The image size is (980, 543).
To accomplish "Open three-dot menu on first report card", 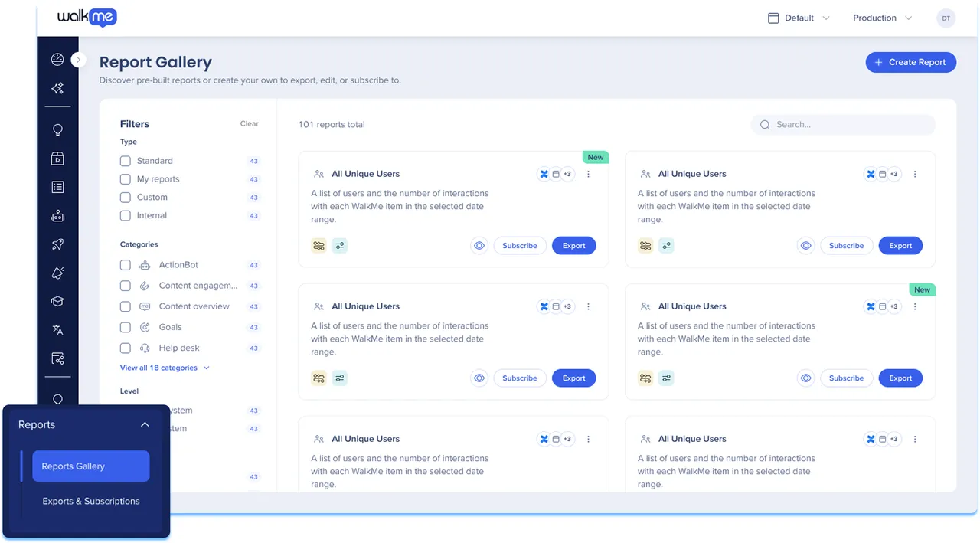I will [588, 174].
